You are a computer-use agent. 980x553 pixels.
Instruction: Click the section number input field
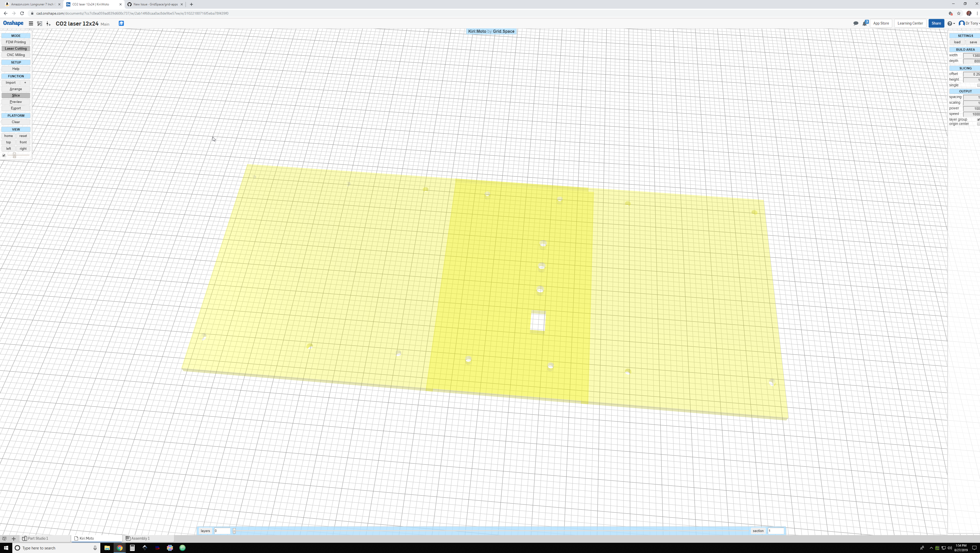click(776, 530)
